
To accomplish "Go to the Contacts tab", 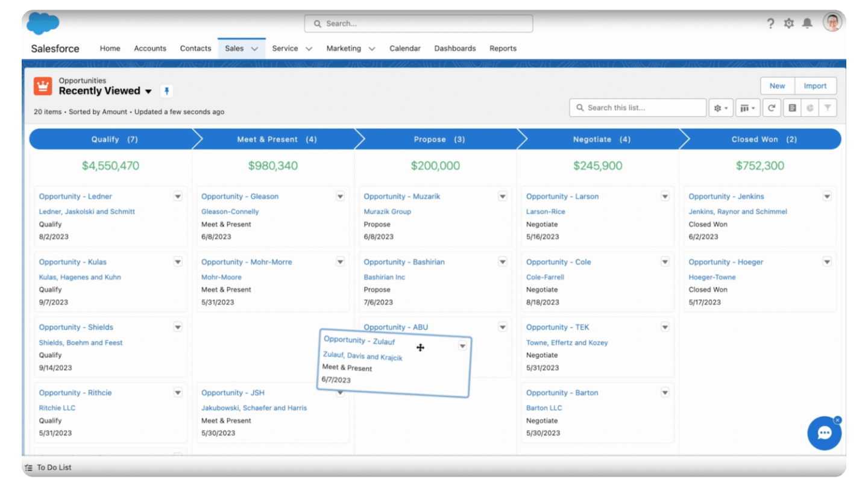I will click(x=196, y=48).
